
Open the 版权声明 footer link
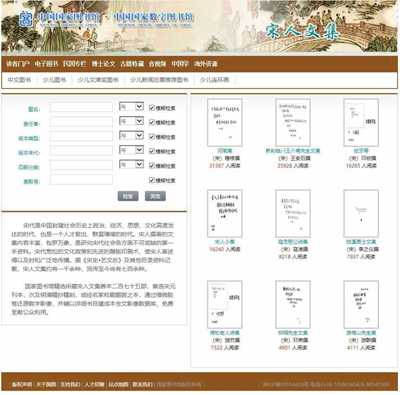(x=22, y=384)
